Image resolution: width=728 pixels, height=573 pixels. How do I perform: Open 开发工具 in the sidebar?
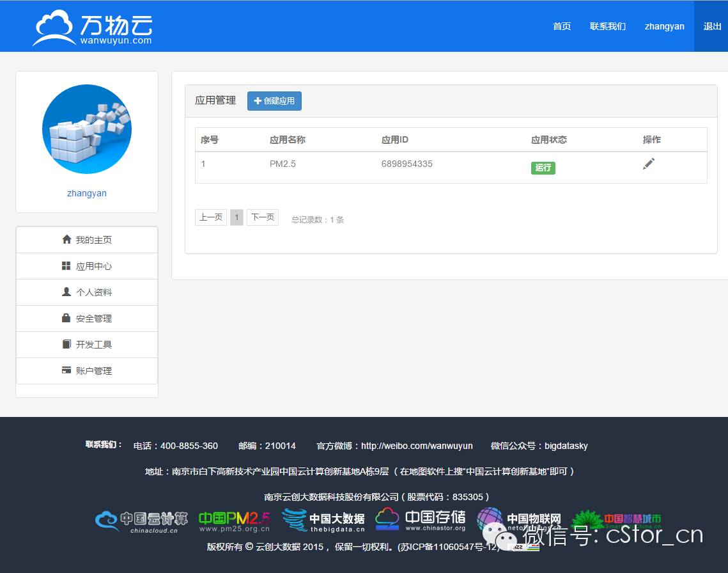(x=87, y=345)
